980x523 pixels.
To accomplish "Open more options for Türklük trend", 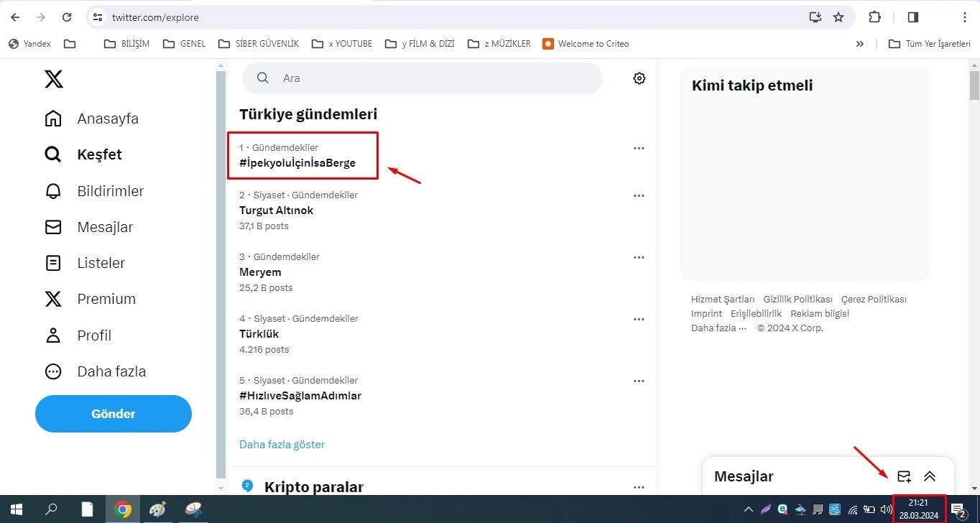I will pyautogui.click(x=639, y=320).
